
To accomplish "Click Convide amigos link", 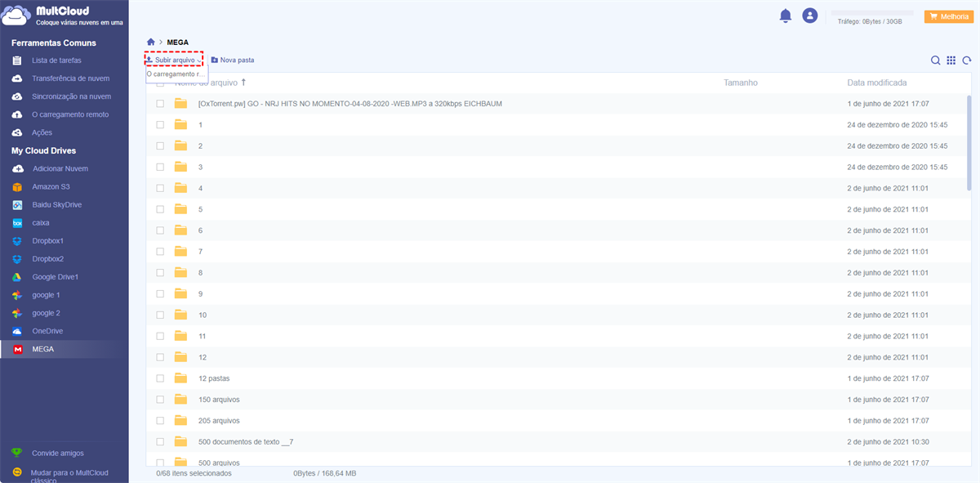I will pos(57,453).
